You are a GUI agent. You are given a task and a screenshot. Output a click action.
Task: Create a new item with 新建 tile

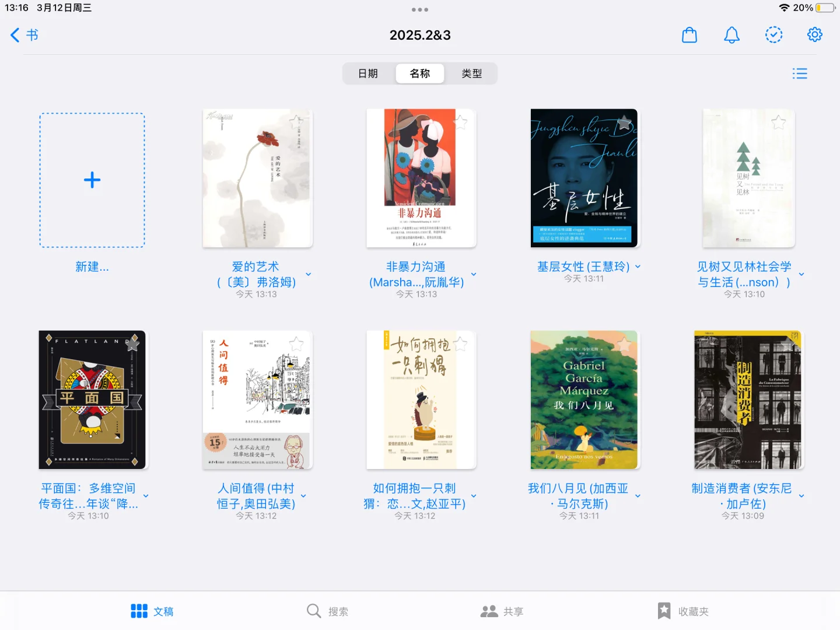pyautogui.click(x=92, y=180)
